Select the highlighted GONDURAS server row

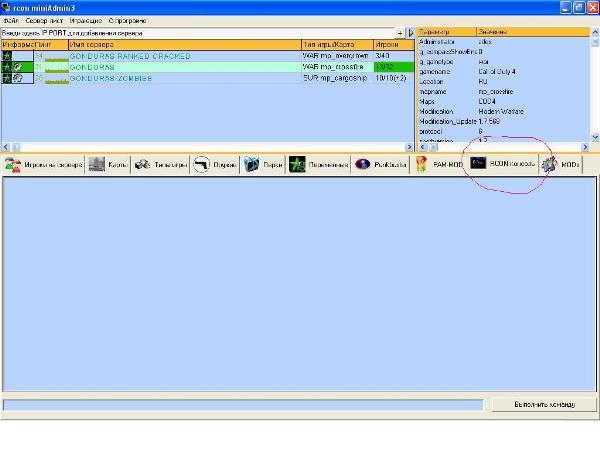207,67
